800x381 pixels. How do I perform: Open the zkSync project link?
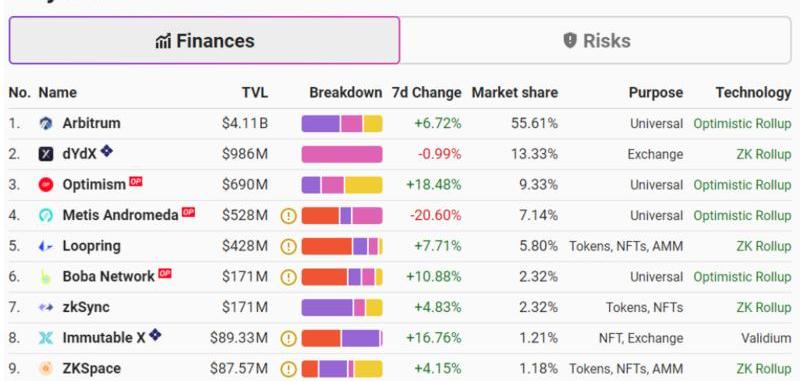[86, 307]
